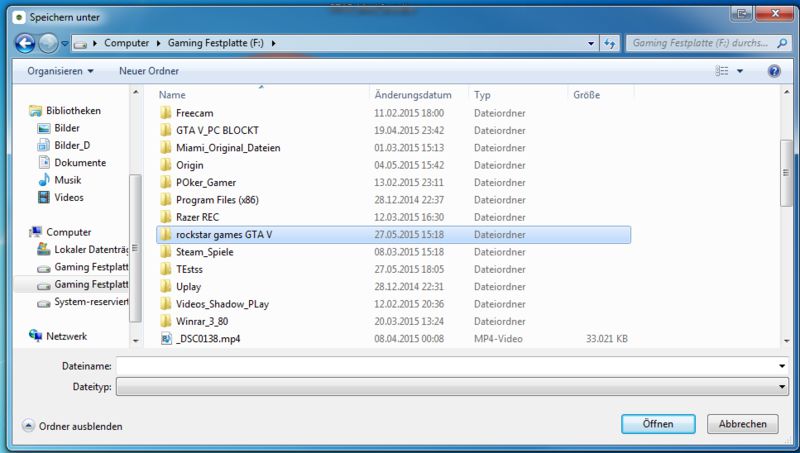This screenshot has height=453, width=800.
Task: Click the change view icon in toolbar
Action: [x=722, y=72]
